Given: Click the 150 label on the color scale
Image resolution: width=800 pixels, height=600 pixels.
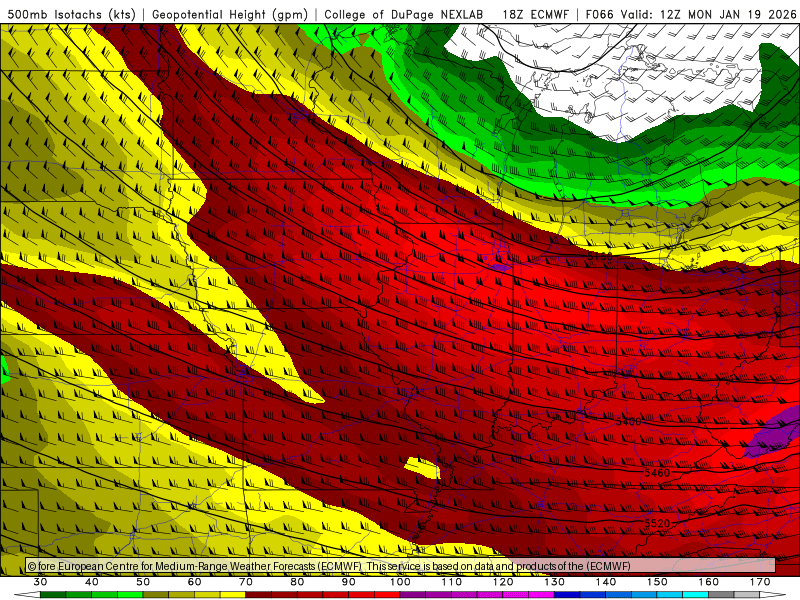Looking at the screenshot, I should coord(657,582).
